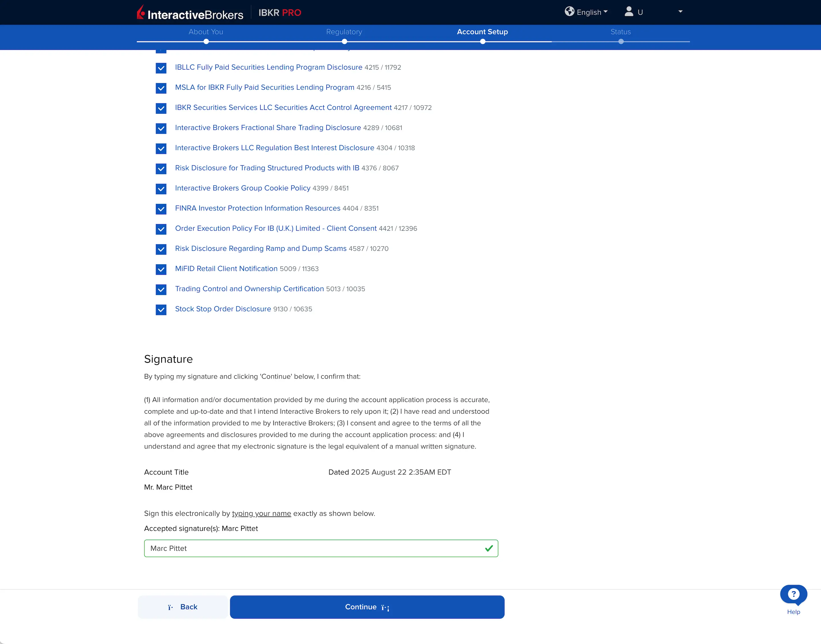Uncheck Interactive Brokers Group Cookie Policy checkbox
The image size is (821, 644).
(x=161, y=189)
